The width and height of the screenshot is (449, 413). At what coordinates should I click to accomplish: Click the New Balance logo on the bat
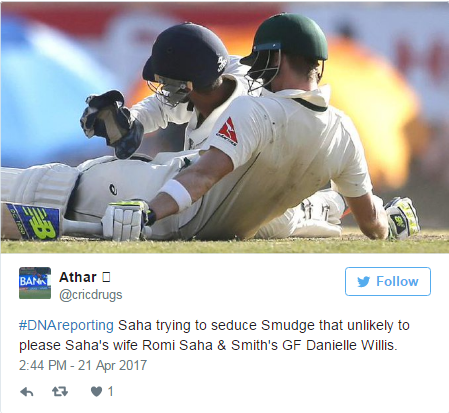(38, 222)
